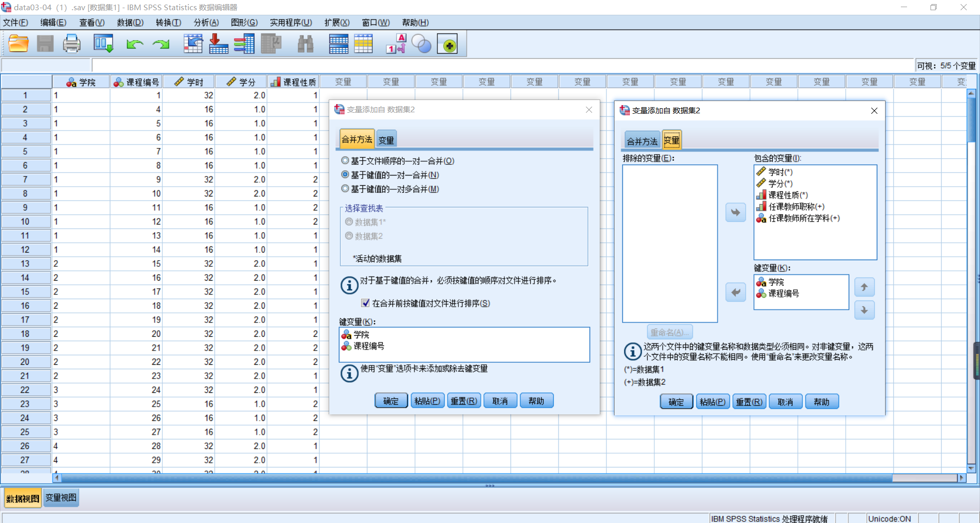The image size is (980, 523).
Task: Select one-to-one merge based on key values
Action: click(x=390, y=175)
